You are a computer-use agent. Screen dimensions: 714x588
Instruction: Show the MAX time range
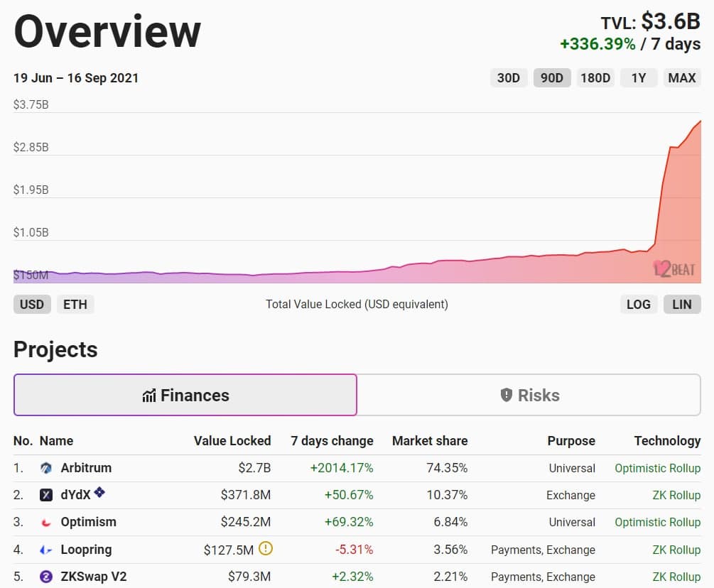[x=681, y=77]
